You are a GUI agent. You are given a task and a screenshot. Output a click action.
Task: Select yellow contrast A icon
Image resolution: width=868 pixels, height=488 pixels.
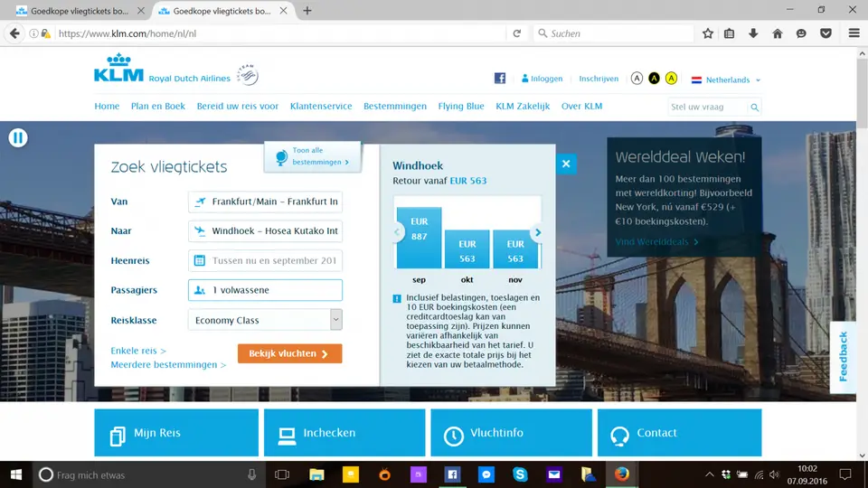(671, 79)
